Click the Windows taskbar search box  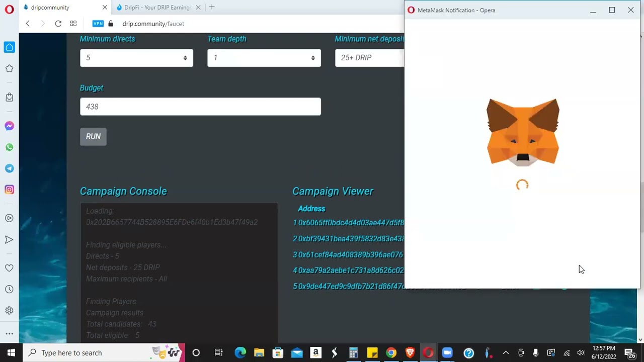pos(104,352)
